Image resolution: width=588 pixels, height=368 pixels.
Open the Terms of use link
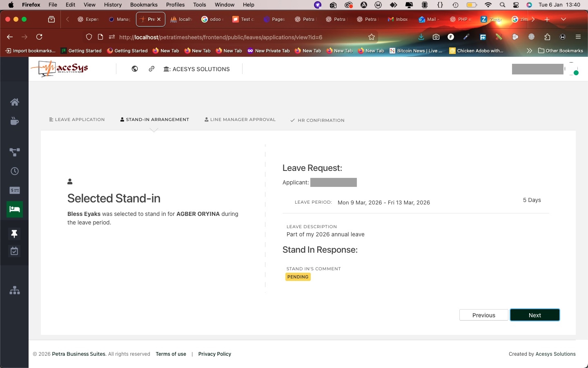click(x=171, y=354)
